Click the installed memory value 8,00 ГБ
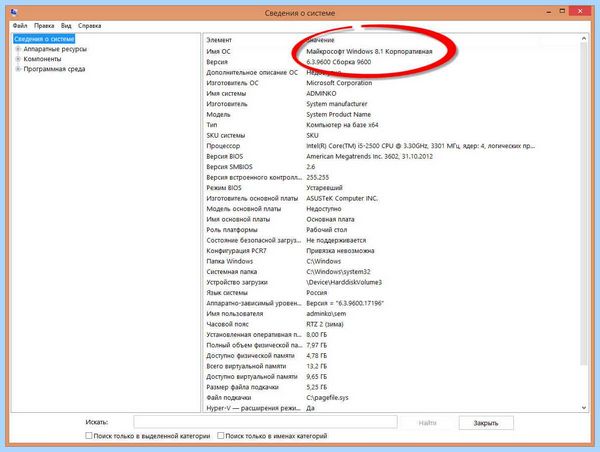The image size is (600, 452). [x=316, y=335]
